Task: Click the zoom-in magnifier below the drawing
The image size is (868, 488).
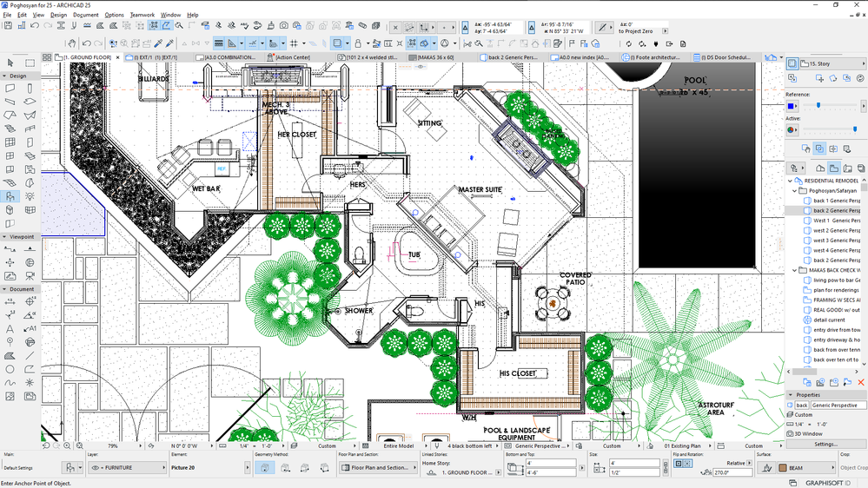Action: (x=67, y=445)
